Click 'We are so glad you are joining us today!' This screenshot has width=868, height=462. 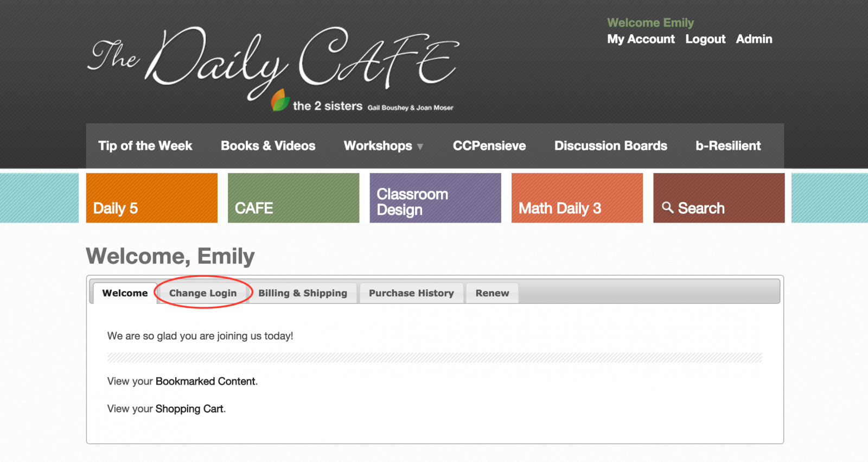point(200,336)
